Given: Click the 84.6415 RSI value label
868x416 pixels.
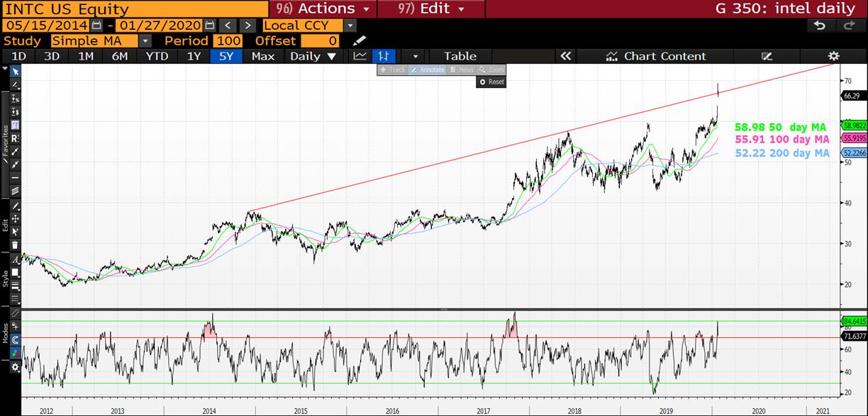Looking at the screenshot, I should tap(854, 321).
